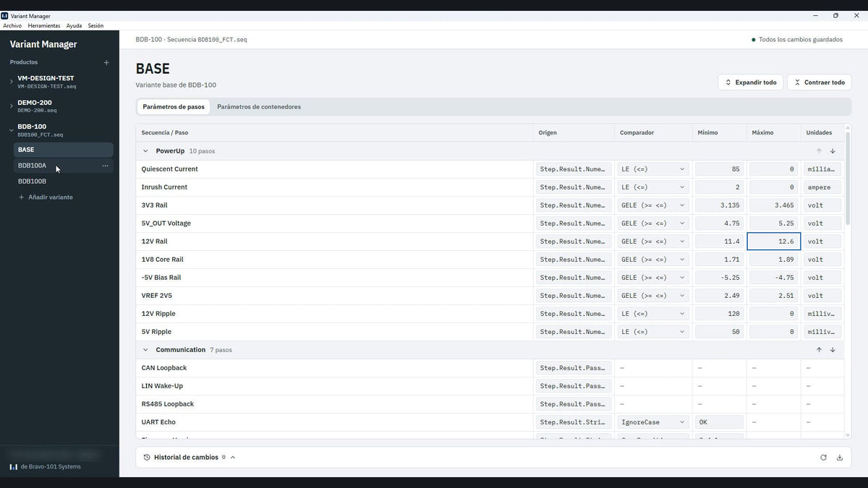The height and width of the screenshot is (488, 868).
Task: Collapse BDB-100 product tree
Action: coord(11,130)
